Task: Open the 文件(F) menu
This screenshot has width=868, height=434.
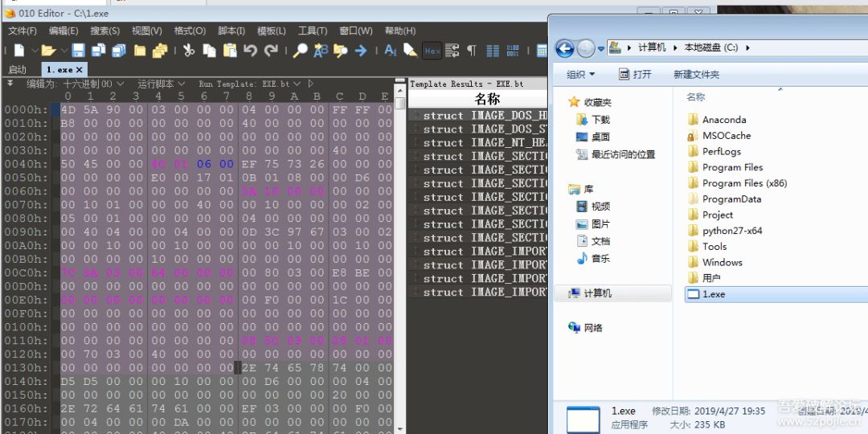Action: [x=23, y=31]
